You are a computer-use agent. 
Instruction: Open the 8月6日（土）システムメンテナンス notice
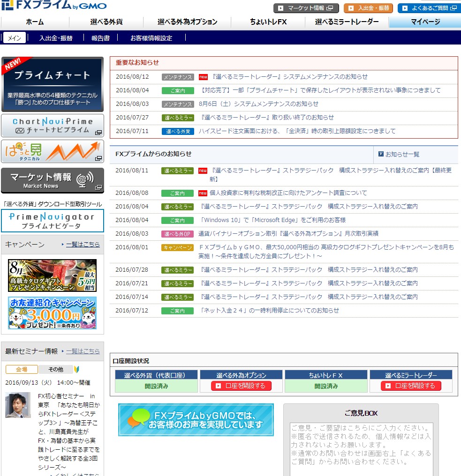click(258, 104)
